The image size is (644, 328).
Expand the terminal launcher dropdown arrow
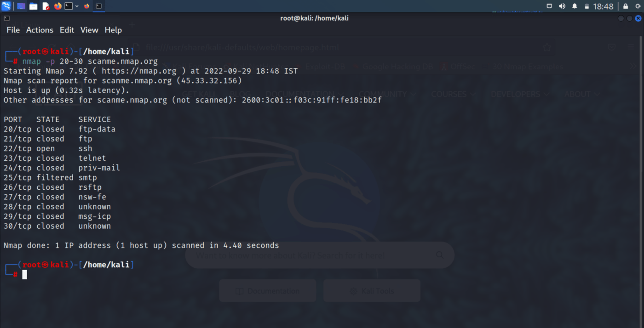[77, 6]
